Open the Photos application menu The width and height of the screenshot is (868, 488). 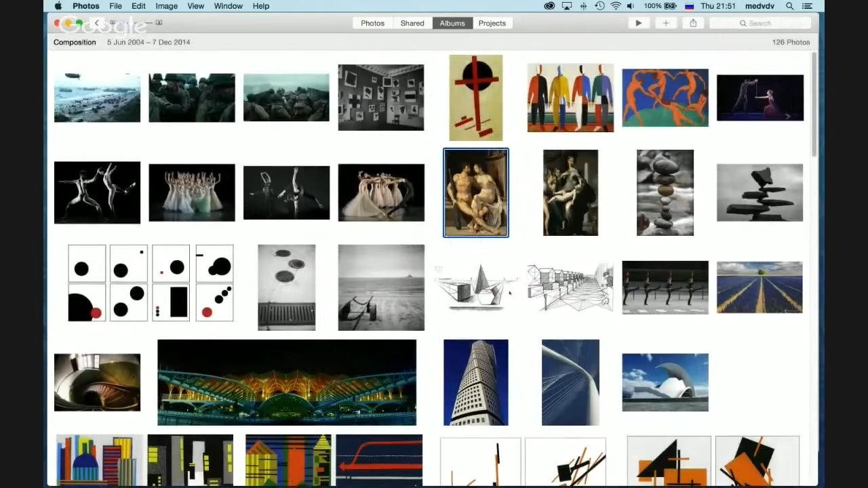[86, 6]
